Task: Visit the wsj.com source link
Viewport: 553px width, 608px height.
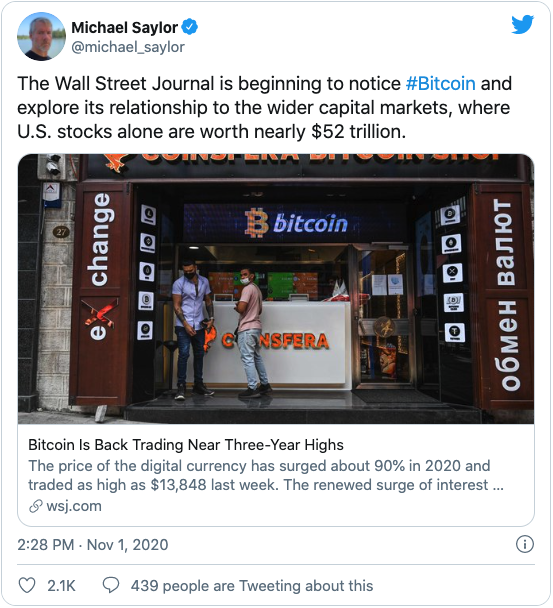Action: pos(74,506)
